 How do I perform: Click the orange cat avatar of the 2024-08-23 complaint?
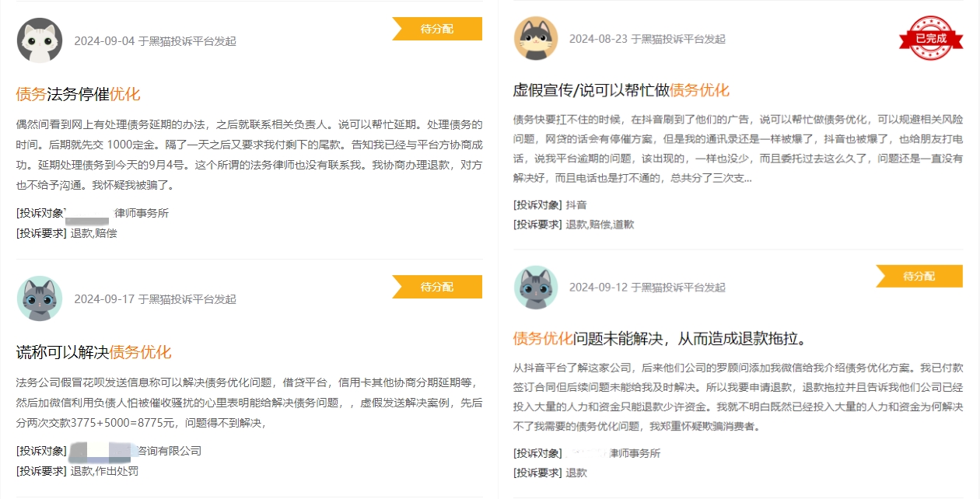tap(536, 38)
